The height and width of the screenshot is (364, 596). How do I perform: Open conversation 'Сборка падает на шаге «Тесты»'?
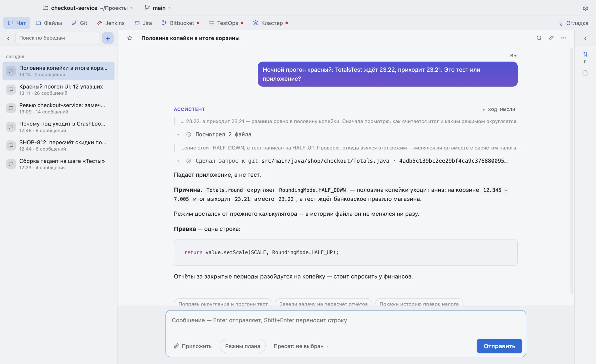(58, 164)
